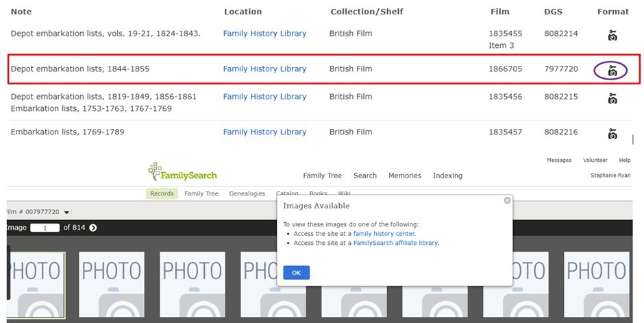This screenshot has height=323, width=644.
Task: Open FamilySearch affiliate library link
Action: point(395,243)
